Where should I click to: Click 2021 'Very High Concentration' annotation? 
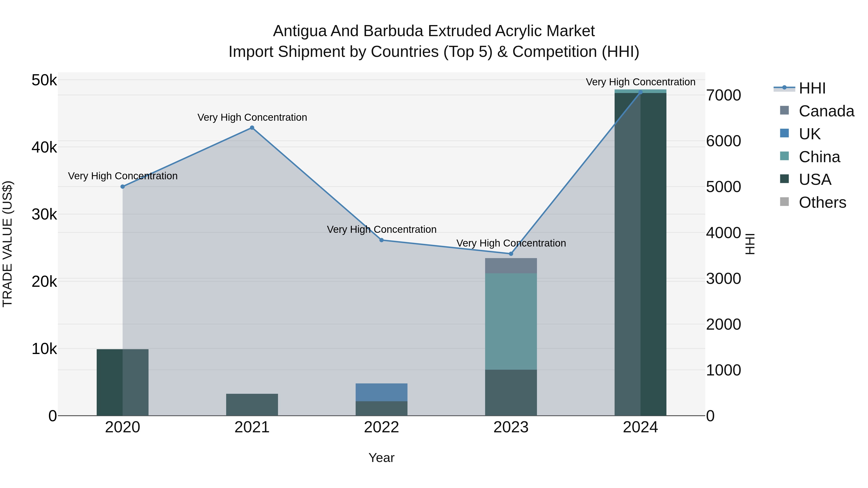pyautogui.click(x=252, y=117)
